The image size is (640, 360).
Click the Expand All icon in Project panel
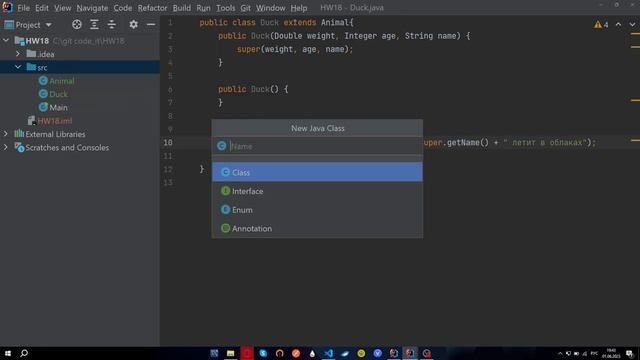[x=94, y=24]
